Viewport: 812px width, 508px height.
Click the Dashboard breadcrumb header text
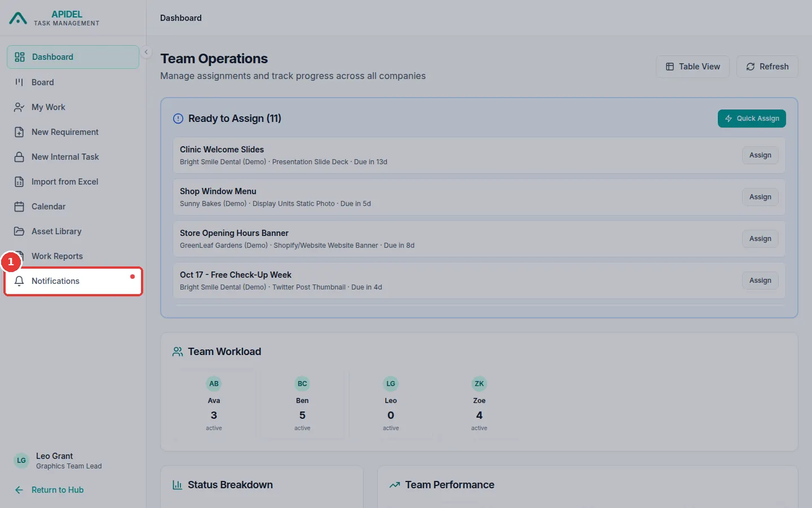tap(181, 18)
